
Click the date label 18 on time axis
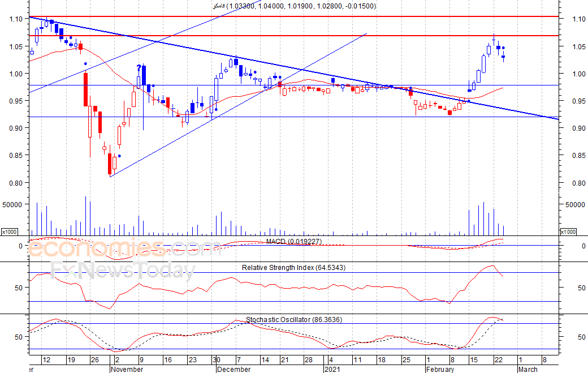pyautogui.click(x=382, y=360)
